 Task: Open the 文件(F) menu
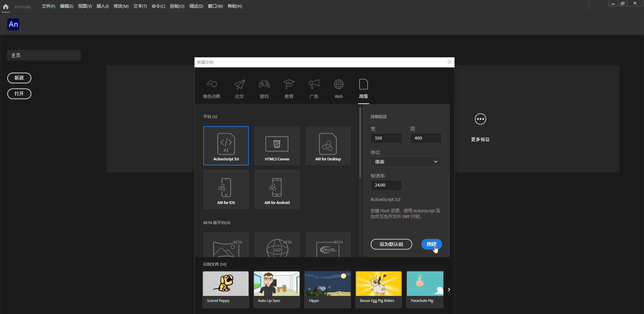coord(48,6)
